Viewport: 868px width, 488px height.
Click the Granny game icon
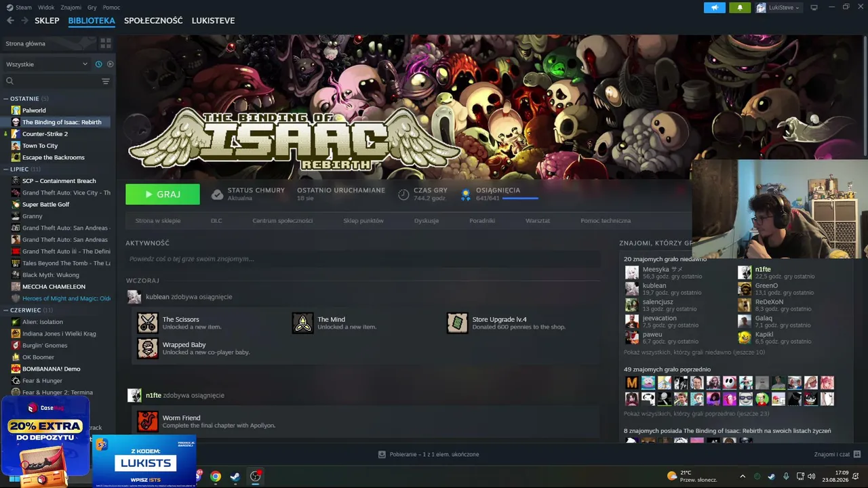(x=16, y=216)
